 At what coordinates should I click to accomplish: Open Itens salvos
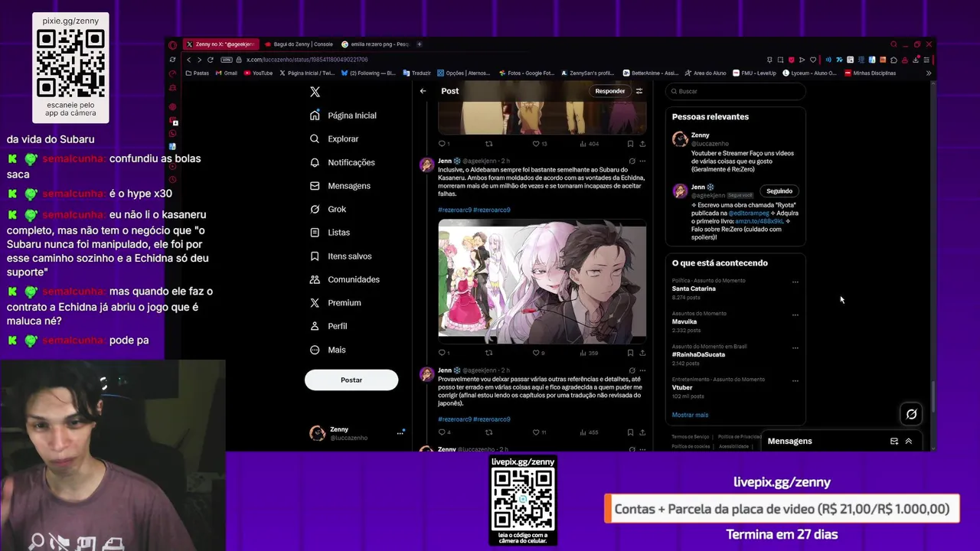tap(341, 256)
